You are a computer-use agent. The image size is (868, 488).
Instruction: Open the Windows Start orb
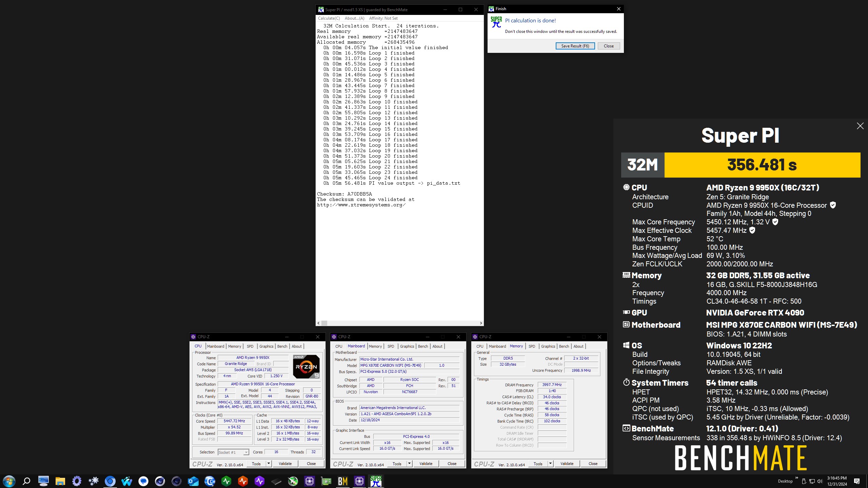[9, 481]
